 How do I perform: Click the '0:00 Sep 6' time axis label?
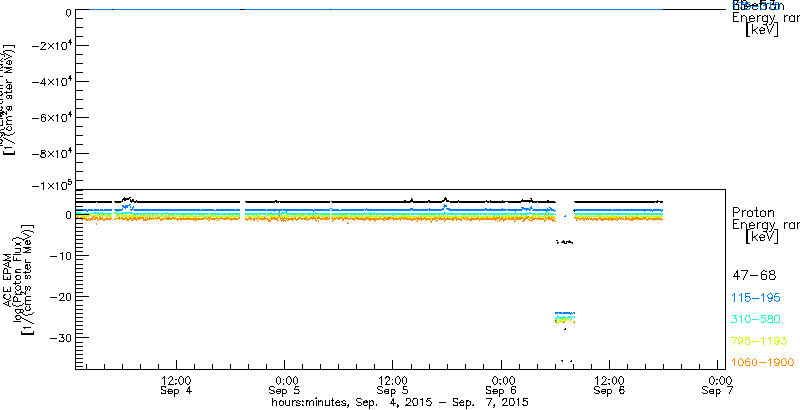(x=502, y=386)
